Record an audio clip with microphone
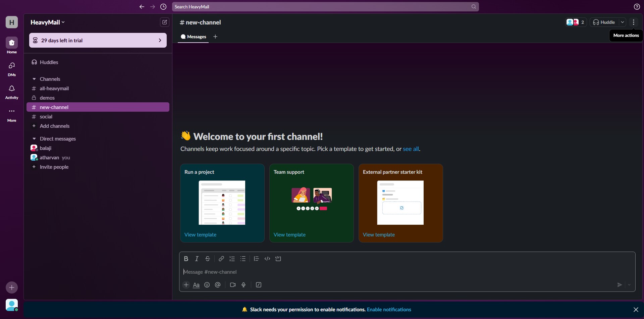644x319 pixels. click(x=244, y=285)
